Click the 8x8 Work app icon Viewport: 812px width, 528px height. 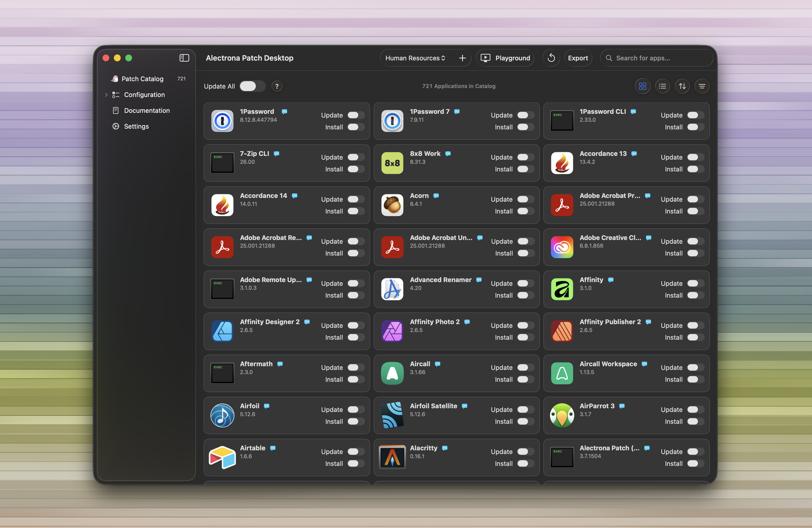pos(392,163)
